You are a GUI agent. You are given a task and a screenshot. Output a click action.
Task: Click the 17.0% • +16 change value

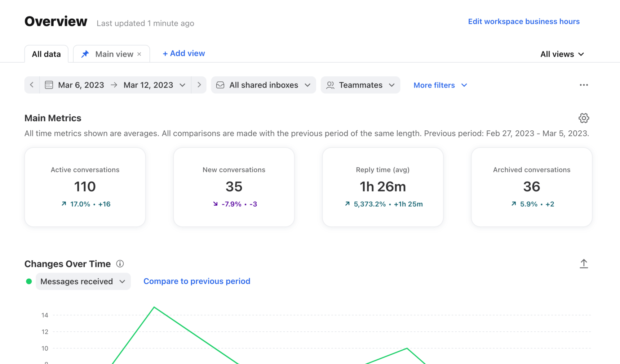(86, 204)
